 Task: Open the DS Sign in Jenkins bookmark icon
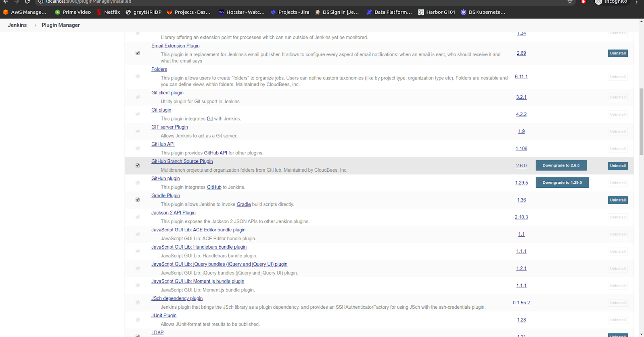318,12
